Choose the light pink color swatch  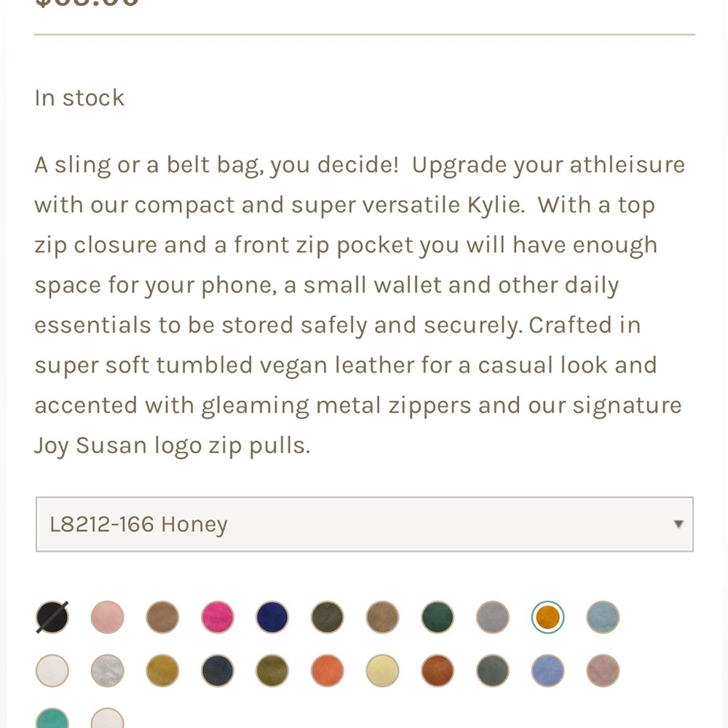(107, 617)
